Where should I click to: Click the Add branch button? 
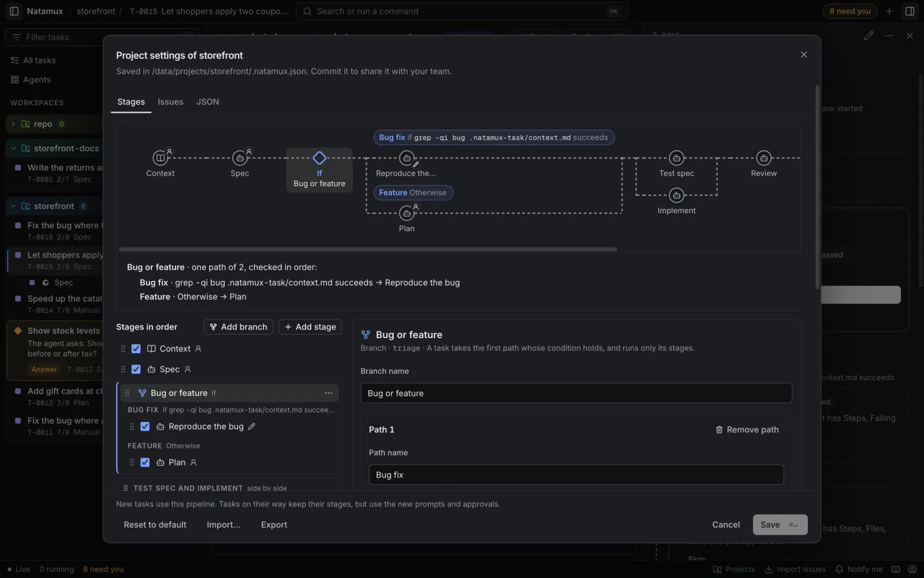pos(239,327)
